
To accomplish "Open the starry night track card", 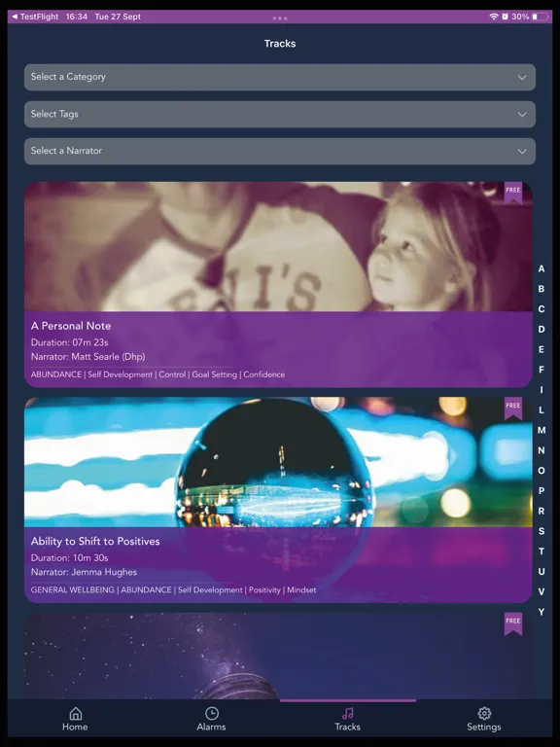I will coord(279,656).
